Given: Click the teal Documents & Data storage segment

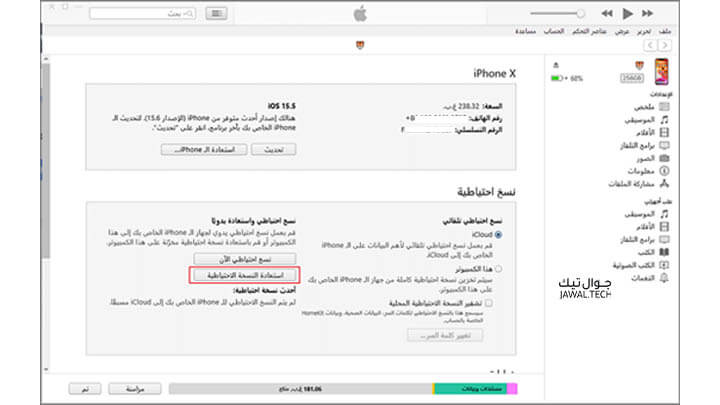Looking at the screenshot, I should point(470,389).
